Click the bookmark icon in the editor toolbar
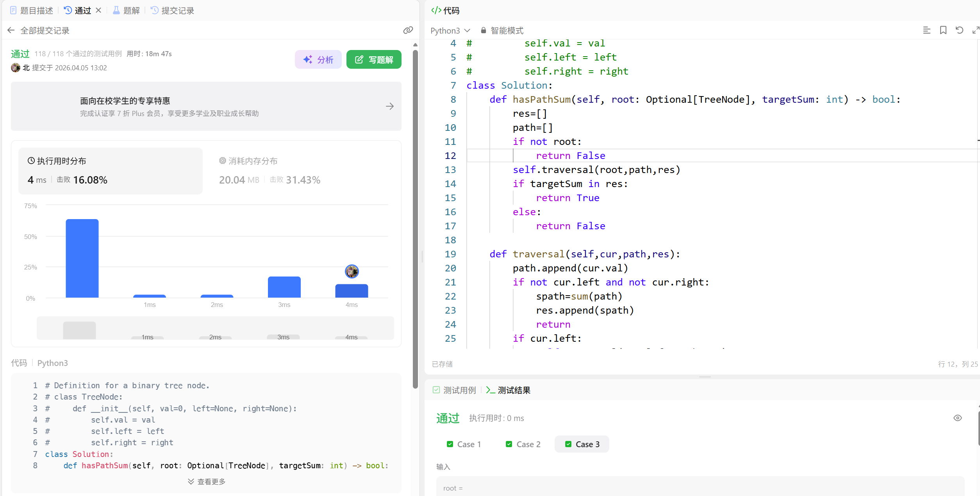Image resolution: width=980 pixels, height=496 pixels. 943,30
